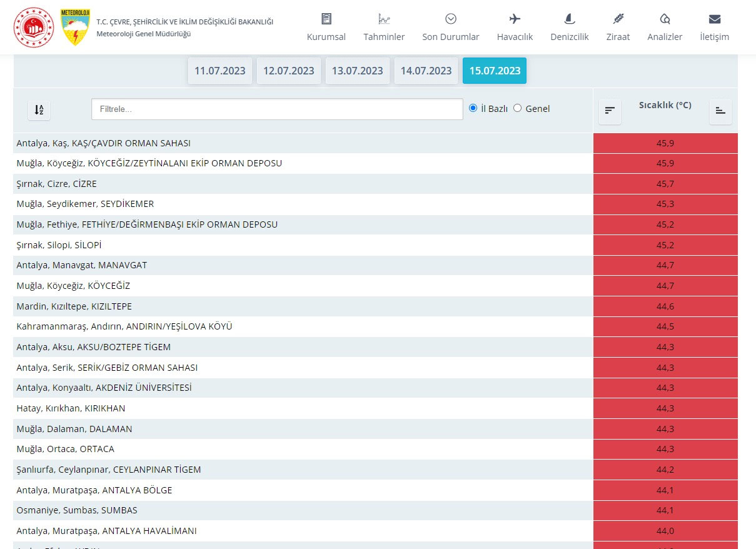Viewport: 756px width, 549px height.
Task: Sort temperature descending with left sort icon
Action: [x=610, y=111]
